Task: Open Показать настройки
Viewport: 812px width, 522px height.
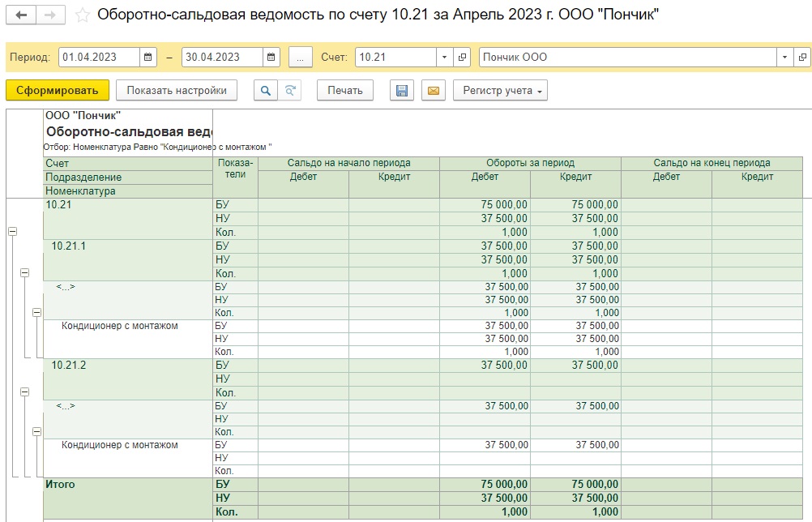Action: pyautogui.click(x=177, y=91)
